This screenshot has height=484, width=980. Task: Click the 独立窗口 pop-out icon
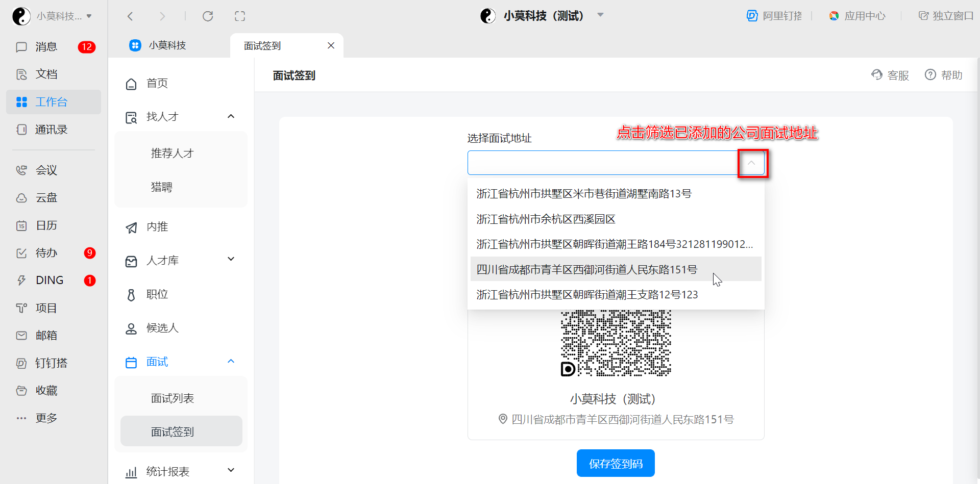click(x=923, y=16)
